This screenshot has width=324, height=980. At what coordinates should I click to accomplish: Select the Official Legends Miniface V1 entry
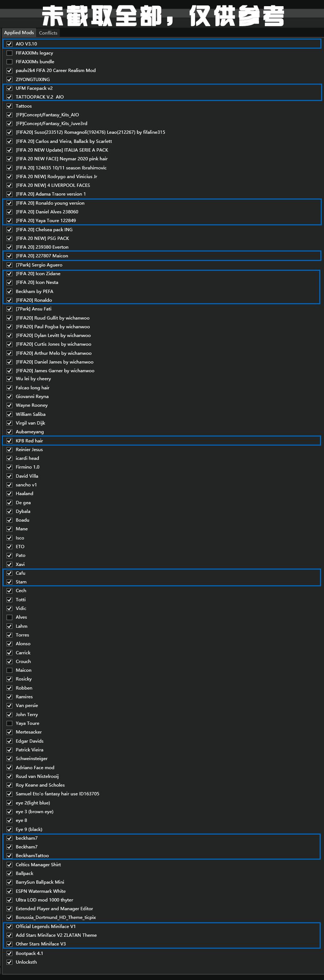(x=46, y=926)
